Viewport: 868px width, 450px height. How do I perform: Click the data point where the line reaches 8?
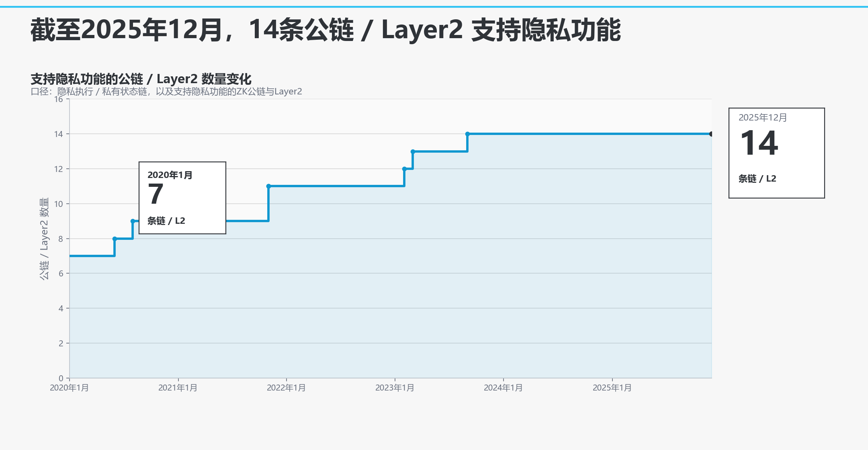pyautogui.click(x=115, y=239)
